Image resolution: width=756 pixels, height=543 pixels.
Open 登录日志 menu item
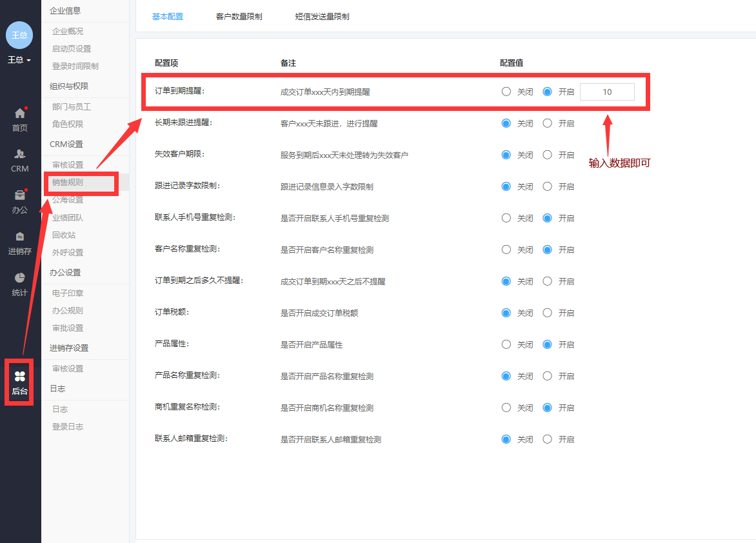68,427
